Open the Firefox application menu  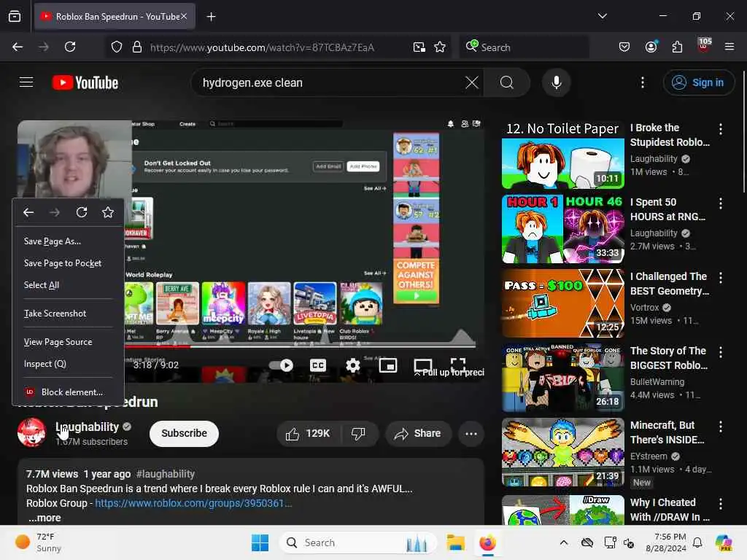click(x=729, y=47)
